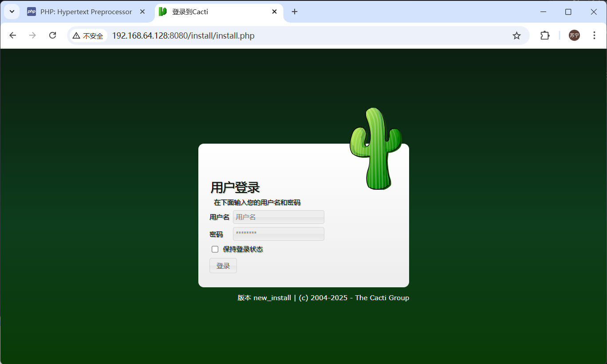This screenshot has width=607, height=364.
Task: Click the 用户名 input field
Action: pos(279,217)
